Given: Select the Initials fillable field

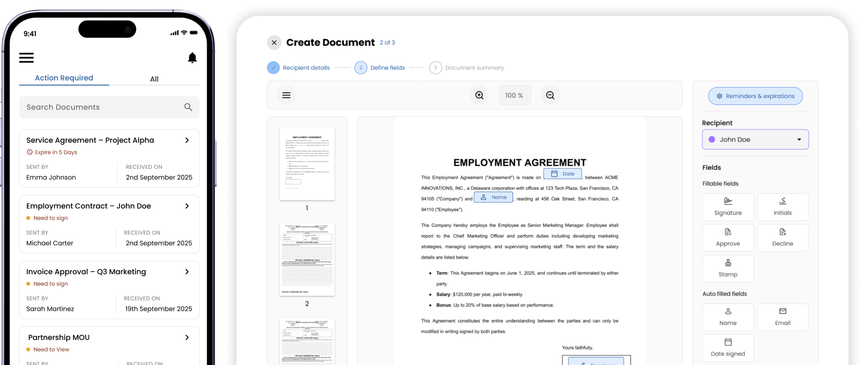Looking at the screenshot, I should (x=782, y=207).
